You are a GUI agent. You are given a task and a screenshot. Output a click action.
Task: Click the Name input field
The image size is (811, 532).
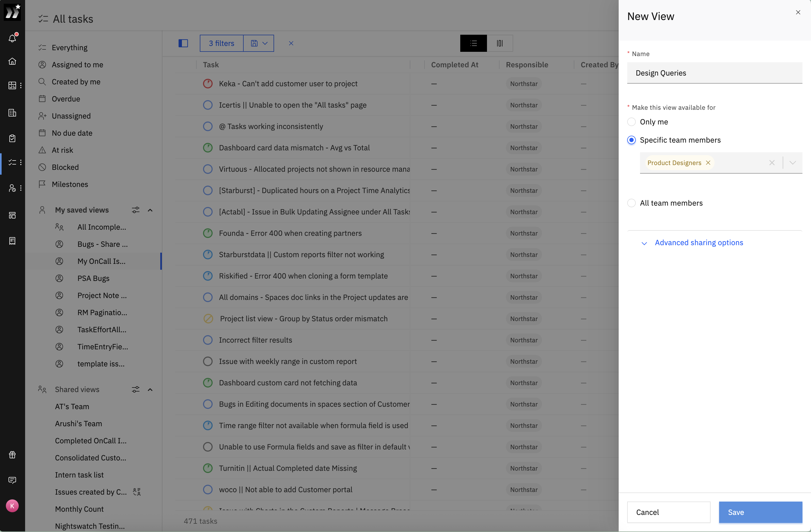(714, 73)
